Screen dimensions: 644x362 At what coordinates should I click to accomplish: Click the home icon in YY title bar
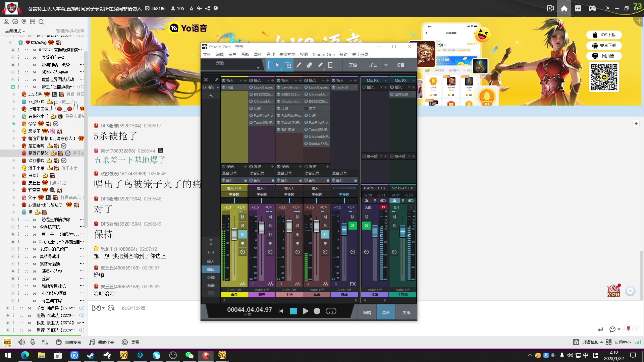[x=564, y=8]
